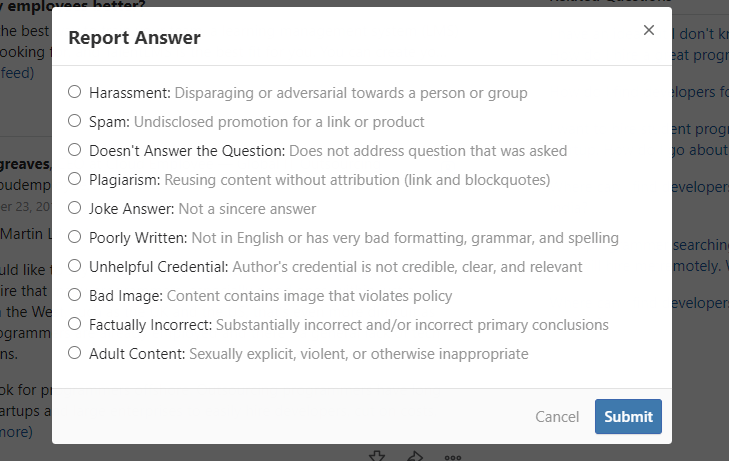729x461 pixels.
Task: Open the three-dots more options icon
Action: pos(452,456)
